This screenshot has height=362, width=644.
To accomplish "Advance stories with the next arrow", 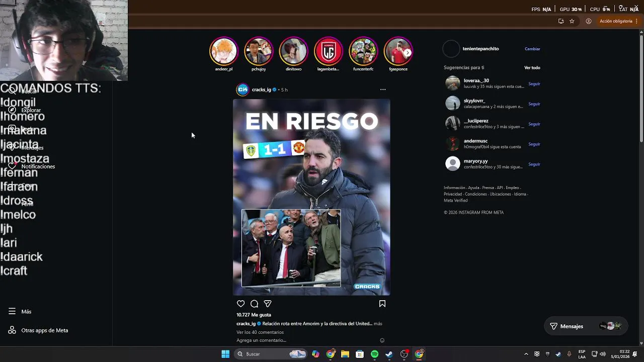I will (408, 52).
